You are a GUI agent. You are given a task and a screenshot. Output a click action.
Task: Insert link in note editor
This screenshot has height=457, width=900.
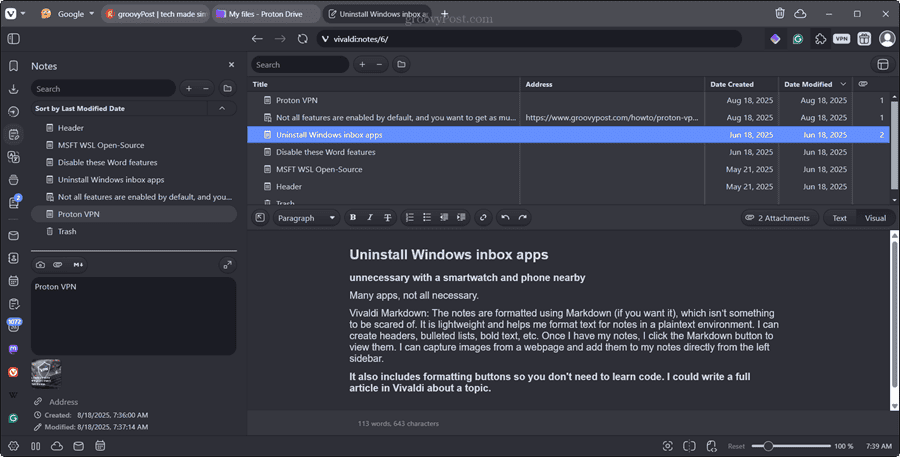483,218
